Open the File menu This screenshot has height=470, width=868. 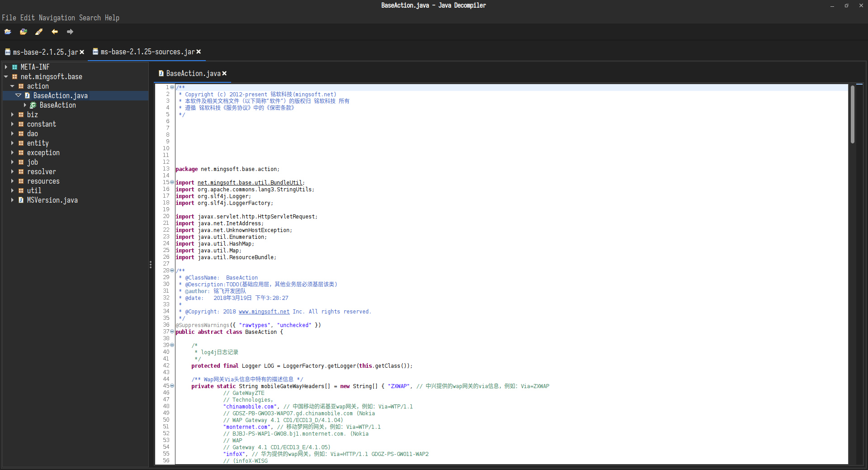click(9, 18)
